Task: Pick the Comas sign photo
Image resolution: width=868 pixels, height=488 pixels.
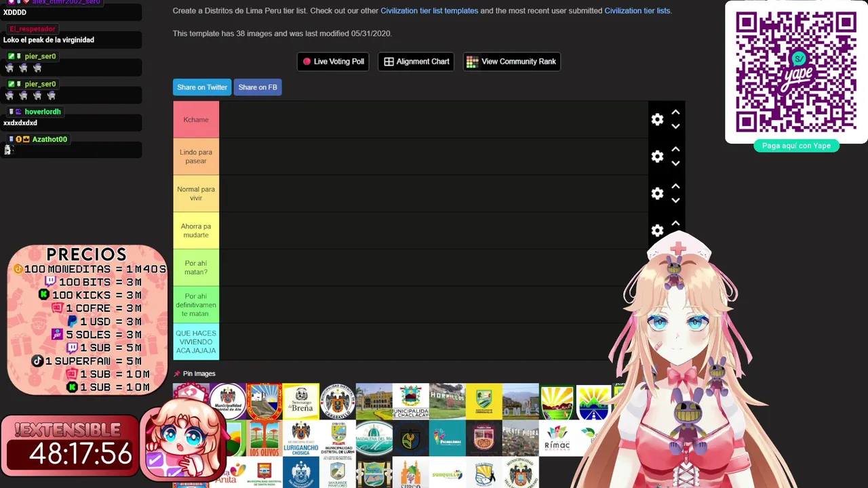Action: pos(521,401)
